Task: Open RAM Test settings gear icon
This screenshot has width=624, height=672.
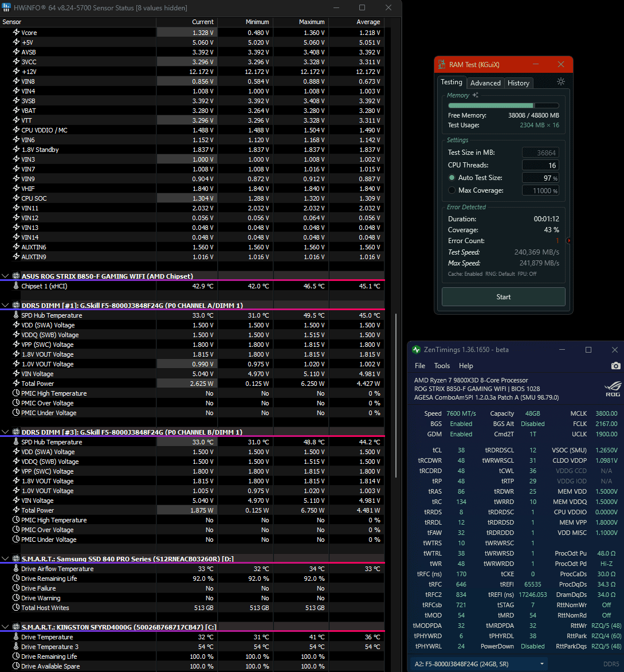Action: [560, 82]
